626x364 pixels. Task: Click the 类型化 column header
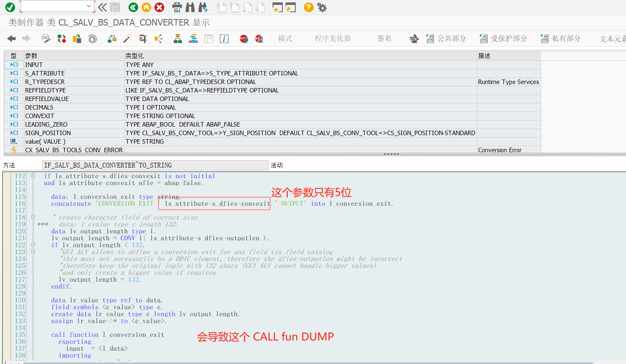(301, 56)
